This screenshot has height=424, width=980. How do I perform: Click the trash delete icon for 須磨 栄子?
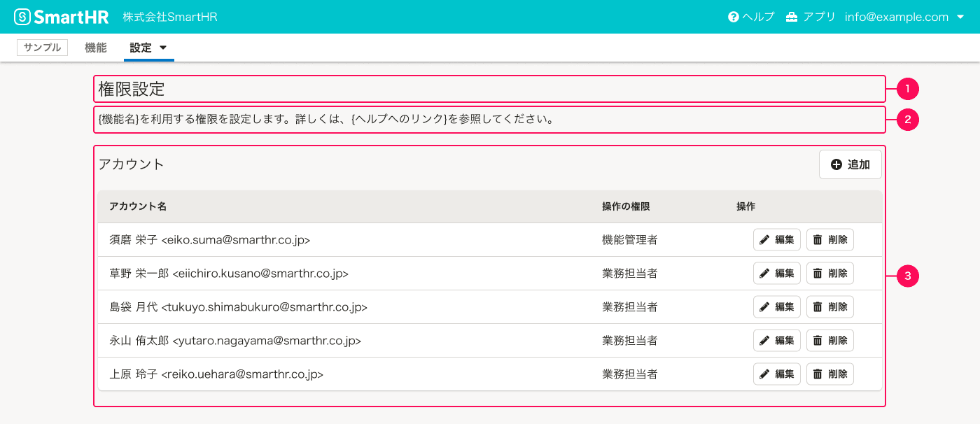pyautogui.click(x=817, y=239)
